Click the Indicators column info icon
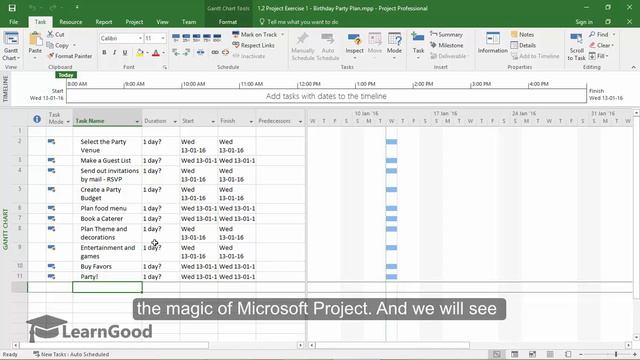 click(x=37, y=119)
